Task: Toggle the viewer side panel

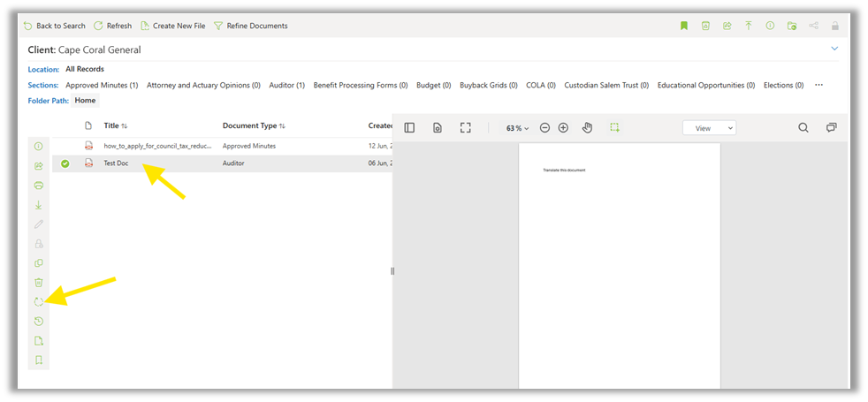Action: (x=409, y=128)
